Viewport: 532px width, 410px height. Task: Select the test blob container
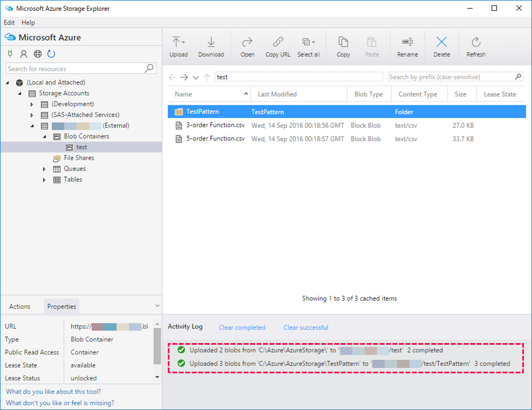pos(81,147)
